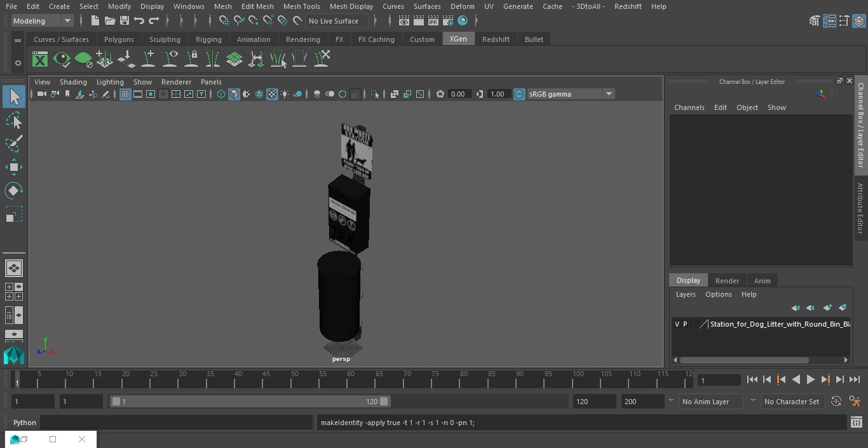Click the auto keyframe icon
This screenshot has width=868, height=448.
pos(836,402)
